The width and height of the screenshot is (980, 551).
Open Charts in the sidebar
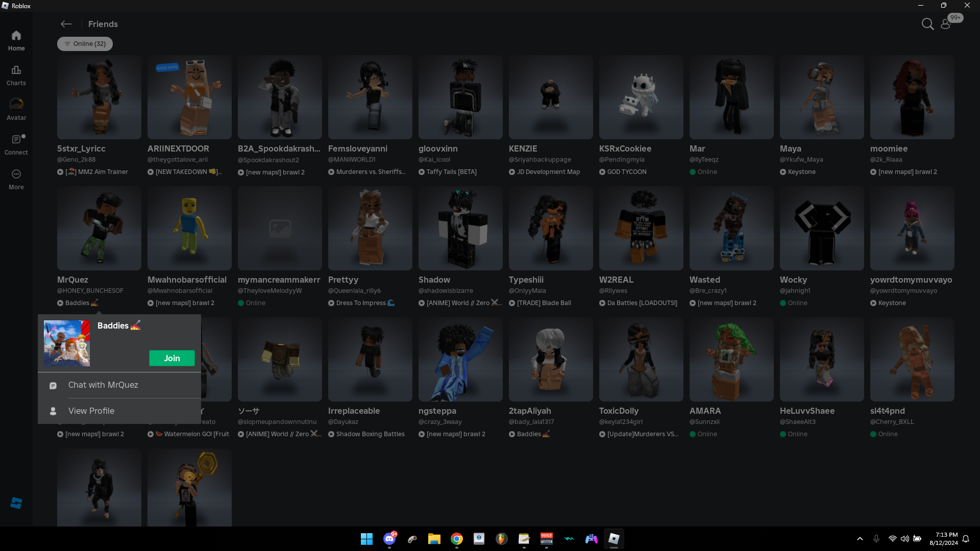[x=16, y=75]
